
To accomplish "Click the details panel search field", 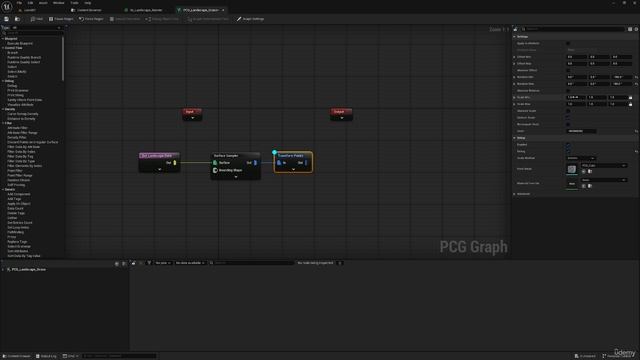I will click(573, 29).
